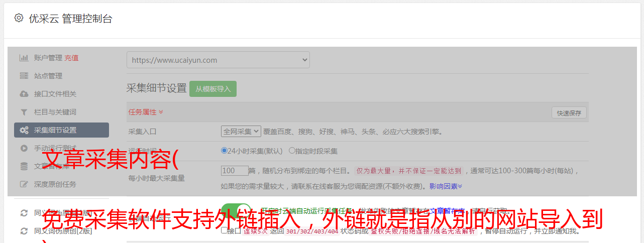Click the 每小时最大采集量 label
The height and width of the screenshot is (243, 644).
click(x=157, y=178)
